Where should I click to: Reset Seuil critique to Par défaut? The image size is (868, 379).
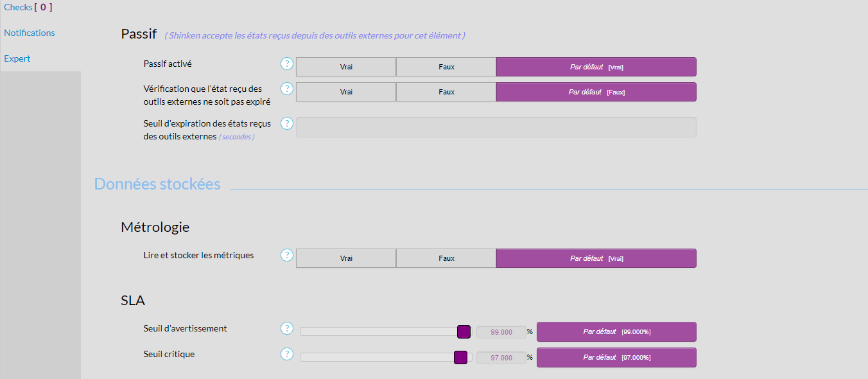pos(616,357)
